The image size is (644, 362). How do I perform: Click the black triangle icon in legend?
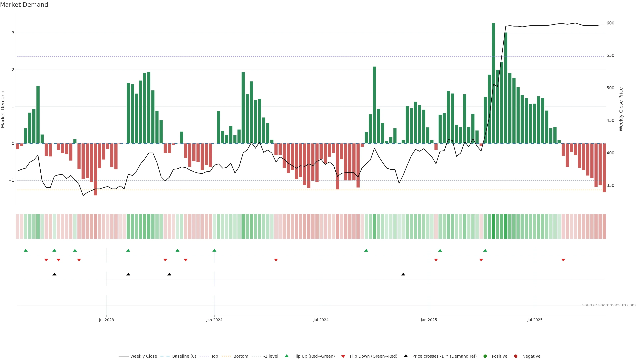tap(406, 356)
